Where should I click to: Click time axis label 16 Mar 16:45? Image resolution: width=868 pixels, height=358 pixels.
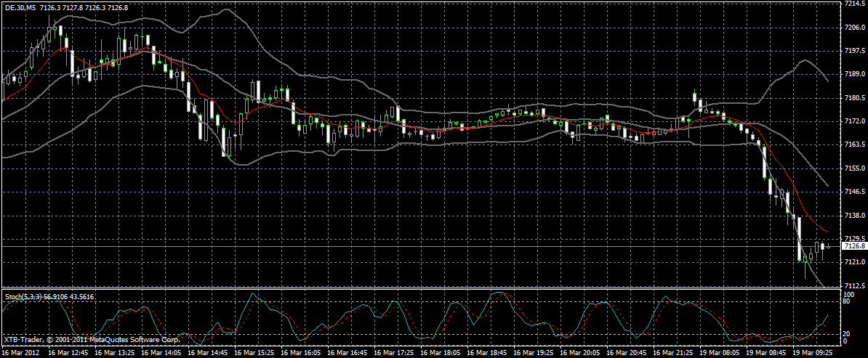pos(347,352)
